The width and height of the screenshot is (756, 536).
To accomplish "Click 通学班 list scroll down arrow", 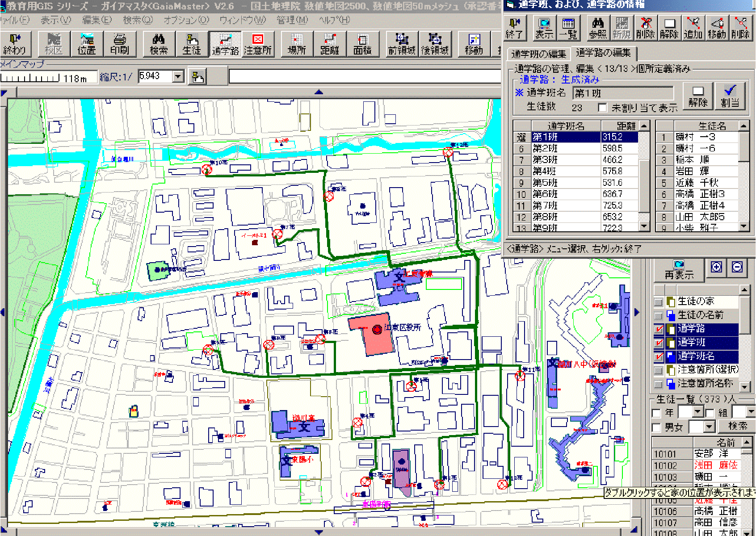I will (x=644, y=226).
